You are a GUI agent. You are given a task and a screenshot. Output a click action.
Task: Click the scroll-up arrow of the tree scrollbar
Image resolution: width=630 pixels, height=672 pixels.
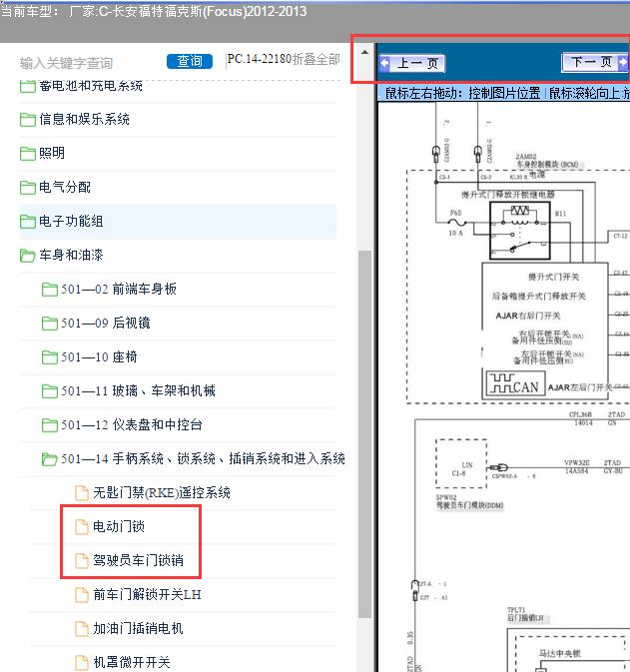pyautogui.click(x=364, y=52)
